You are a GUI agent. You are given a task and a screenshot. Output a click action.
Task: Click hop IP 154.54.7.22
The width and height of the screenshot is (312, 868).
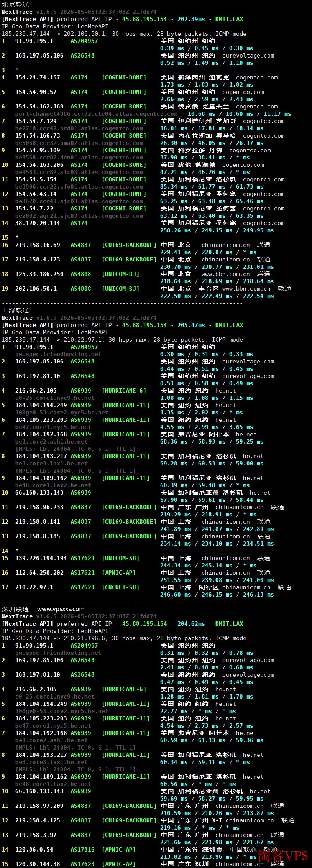[34, 209]
